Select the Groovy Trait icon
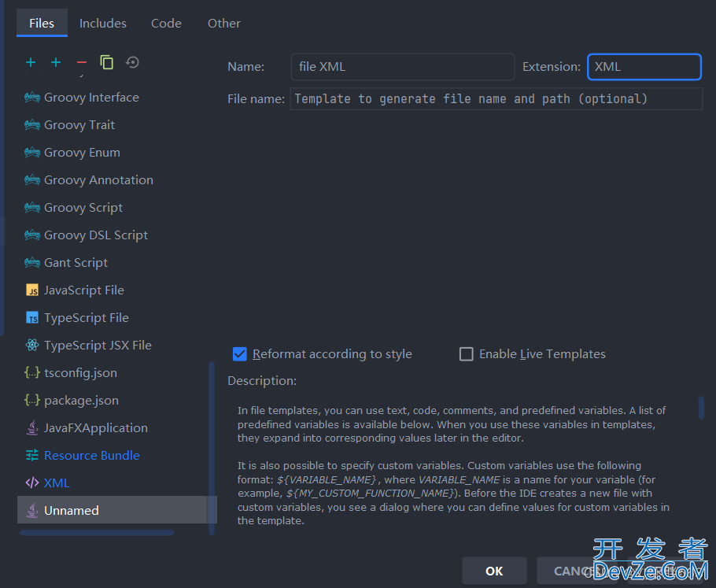 click(32, 124)
